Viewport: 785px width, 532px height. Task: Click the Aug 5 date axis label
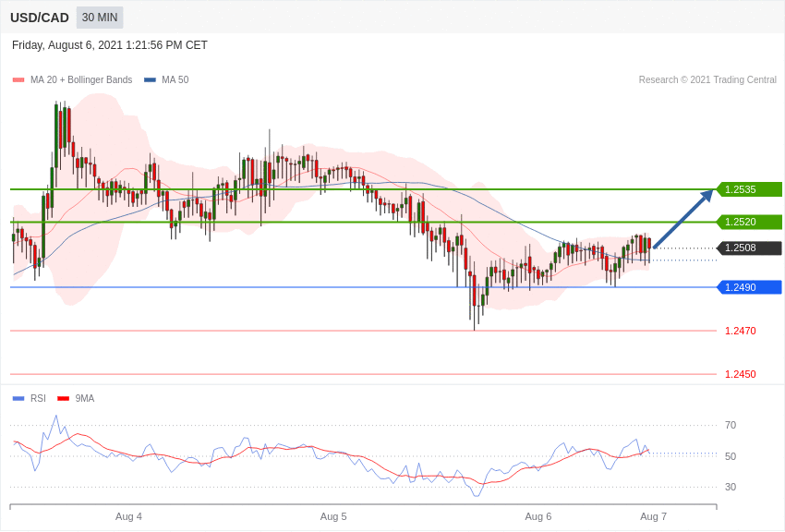tap(333, 516)
